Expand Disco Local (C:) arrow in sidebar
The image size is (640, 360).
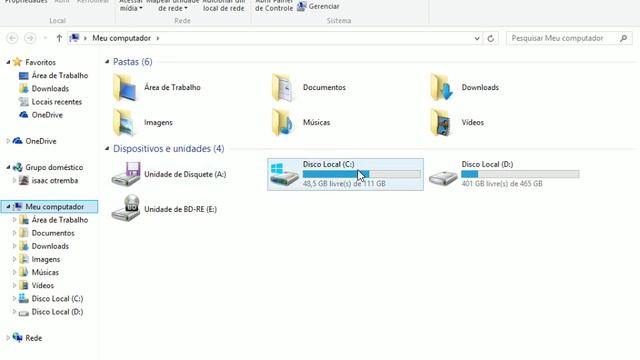click(15, 298)
